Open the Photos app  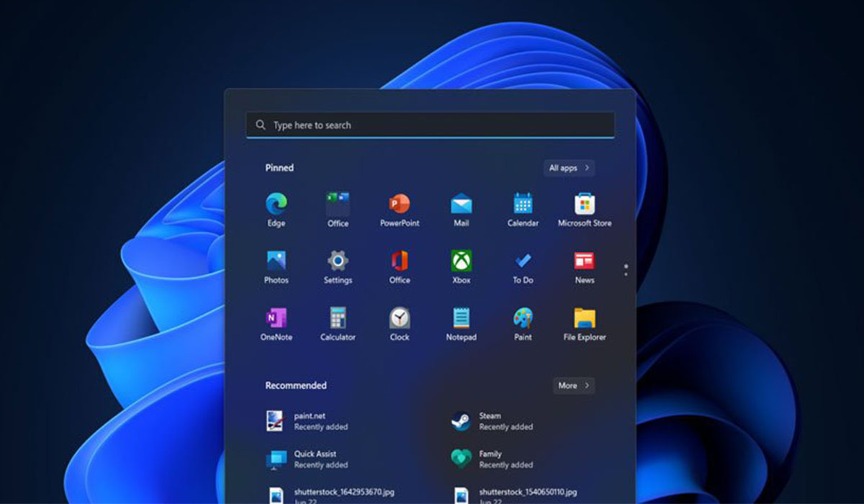click(x=276, y=266)
